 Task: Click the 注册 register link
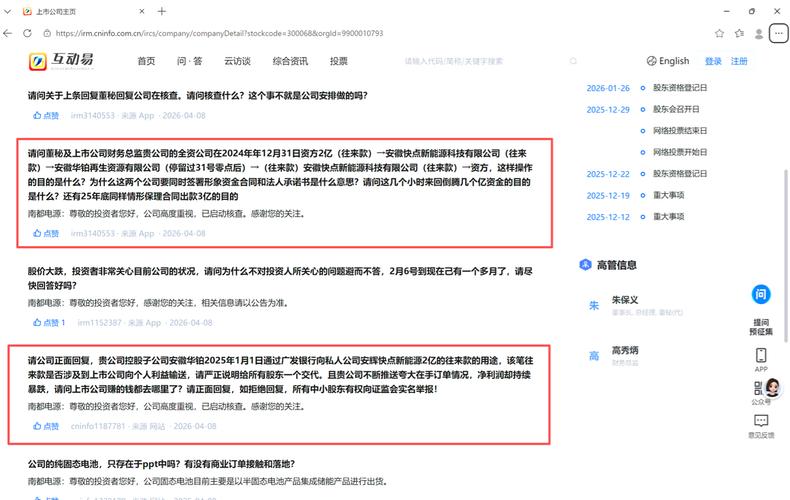coord(739,61)
